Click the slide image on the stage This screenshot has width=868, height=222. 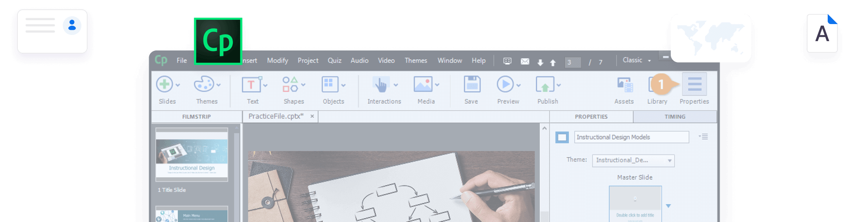(x=391, y=186)
